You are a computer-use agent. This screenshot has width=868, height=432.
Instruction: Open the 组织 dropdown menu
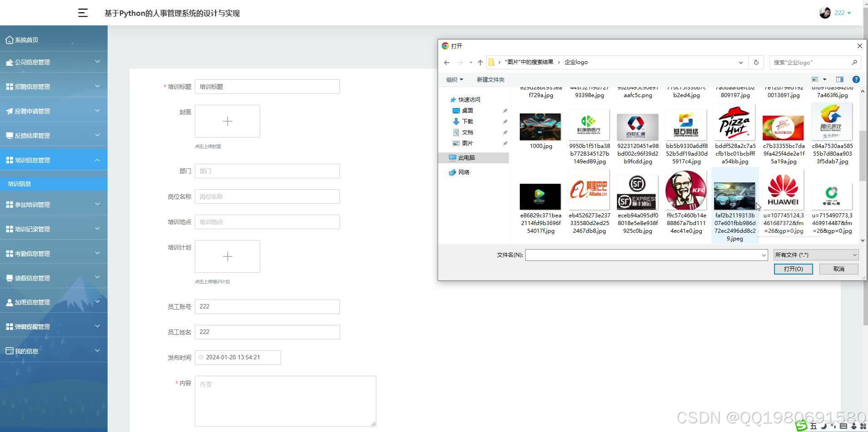tap(454, 80)
